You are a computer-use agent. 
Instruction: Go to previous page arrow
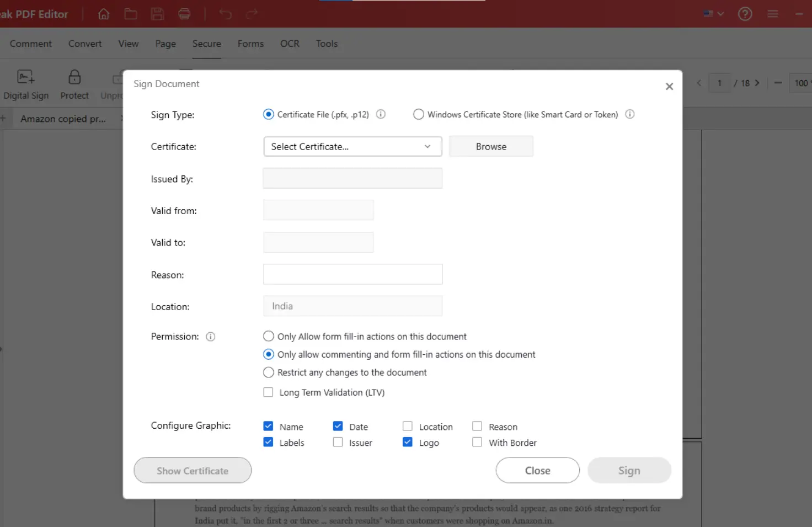[699, 83]
